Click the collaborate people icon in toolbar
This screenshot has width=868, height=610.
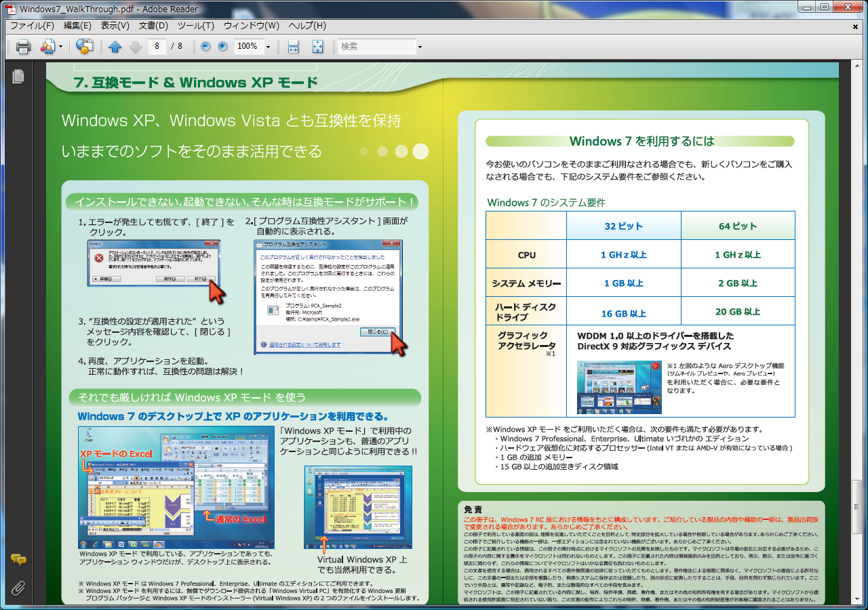(x=47, y=47)
